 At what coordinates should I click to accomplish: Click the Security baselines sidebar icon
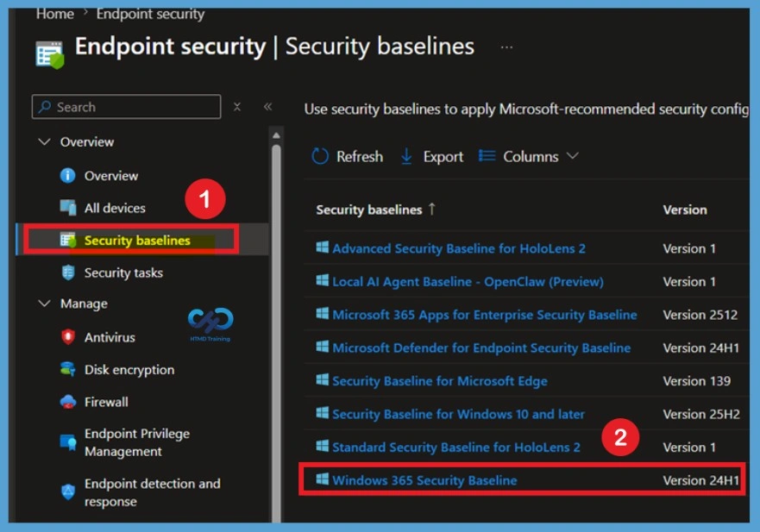[x=68, y=240]
